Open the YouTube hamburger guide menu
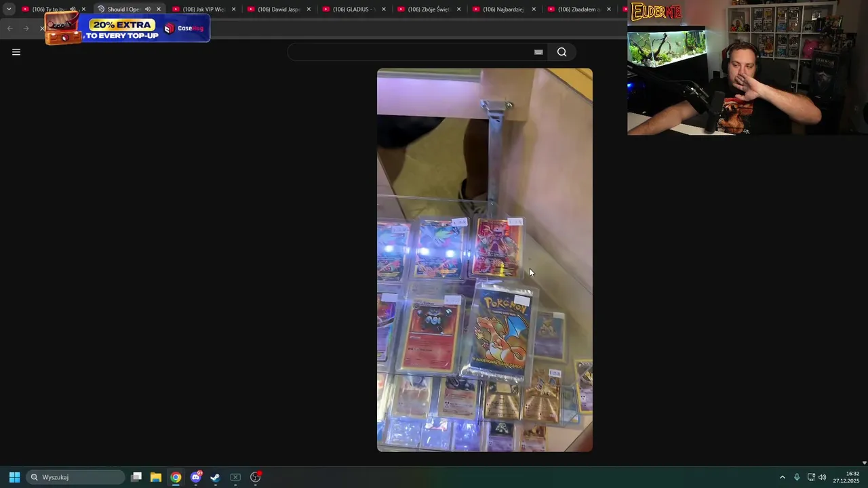 [16, 52]
